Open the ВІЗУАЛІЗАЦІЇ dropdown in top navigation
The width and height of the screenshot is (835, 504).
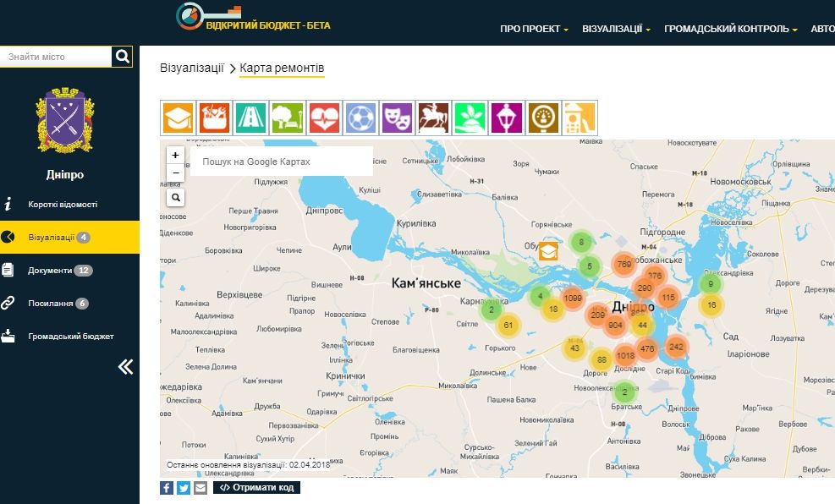(x=616, y=29)
